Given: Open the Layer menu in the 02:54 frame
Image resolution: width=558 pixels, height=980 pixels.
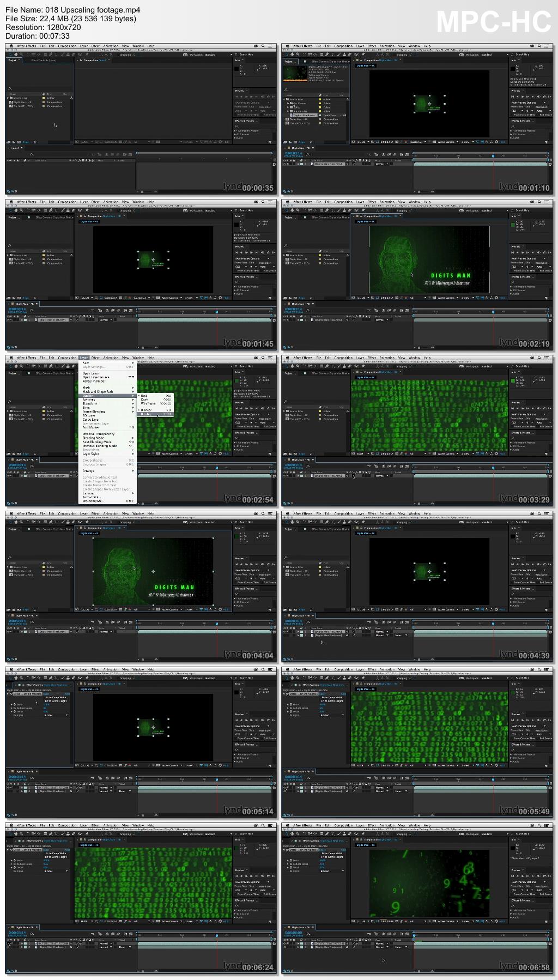Looking at the screenshot, I should [x=84, y=358].
